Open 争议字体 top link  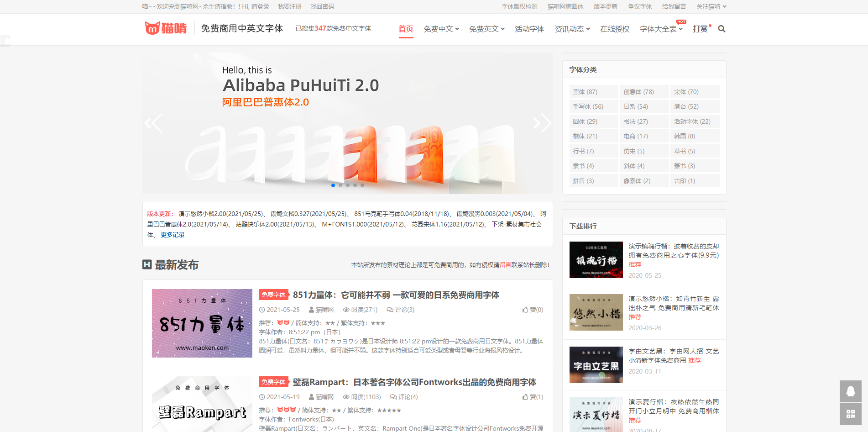[640, 6]
